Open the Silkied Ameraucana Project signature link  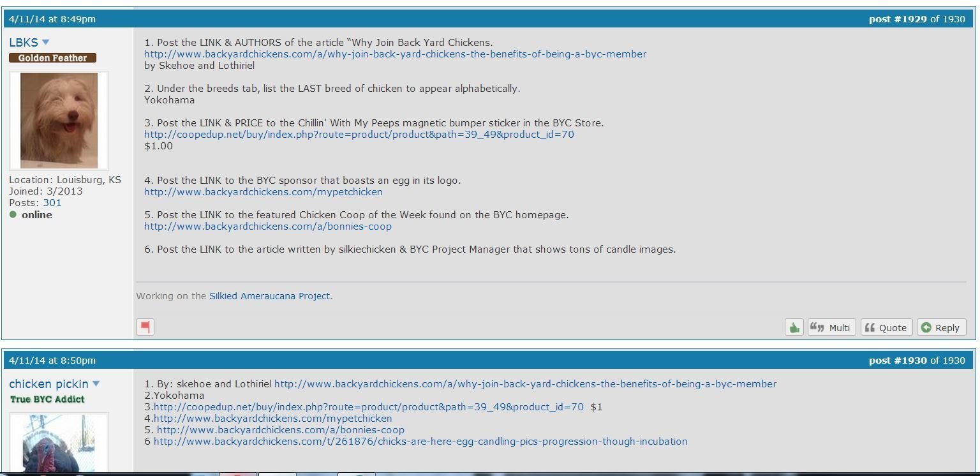tap(271, 296)
